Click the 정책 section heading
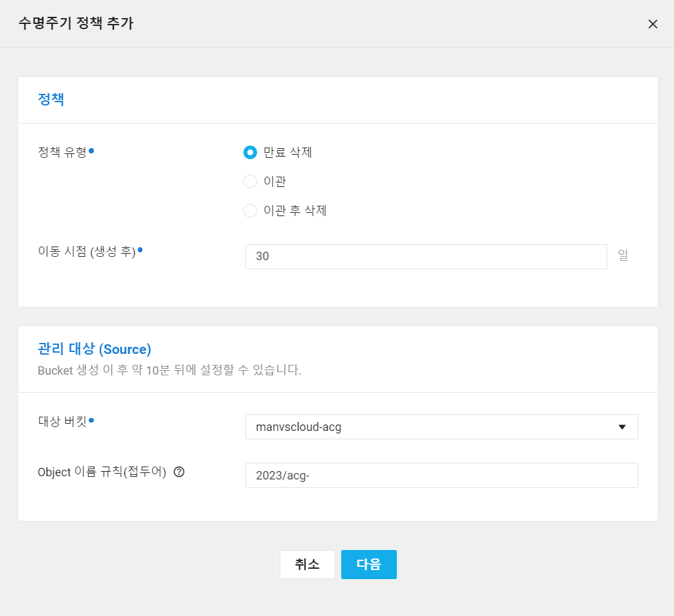Image resolution: width=674 pixels, height=616 pixels. tap(51, 100)
